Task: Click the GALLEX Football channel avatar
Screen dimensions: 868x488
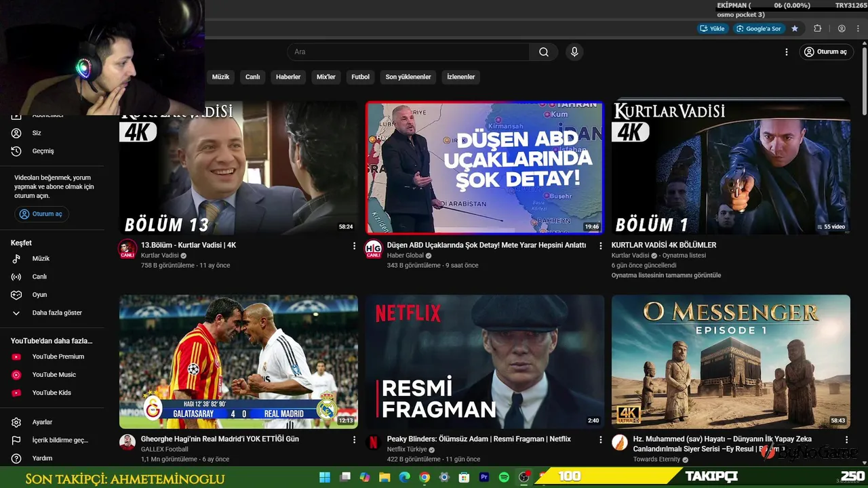Action: pos(127,443)
